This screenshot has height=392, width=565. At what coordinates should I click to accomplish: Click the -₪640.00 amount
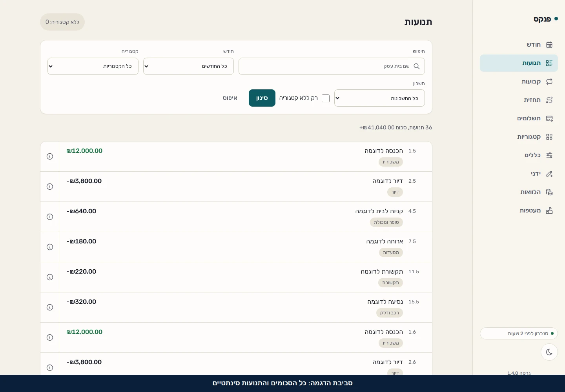81,211
